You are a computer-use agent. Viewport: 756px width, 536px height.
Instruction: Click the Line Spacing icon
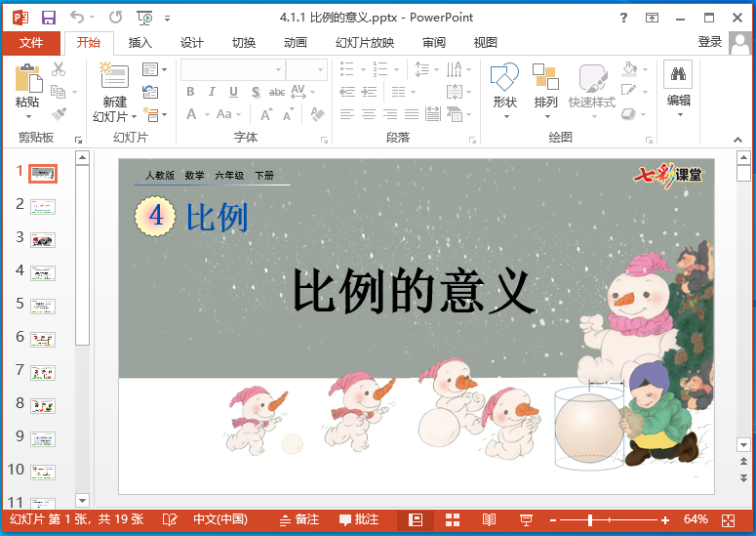(422, 69)
